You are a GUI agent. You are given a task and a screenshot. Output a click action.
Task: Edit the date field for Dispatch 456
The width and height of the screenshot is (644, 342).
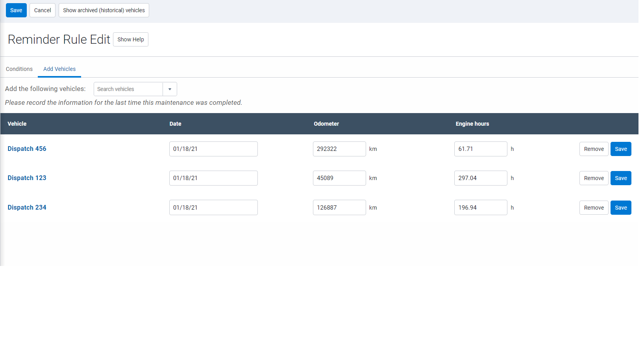(x=213, y=149)
